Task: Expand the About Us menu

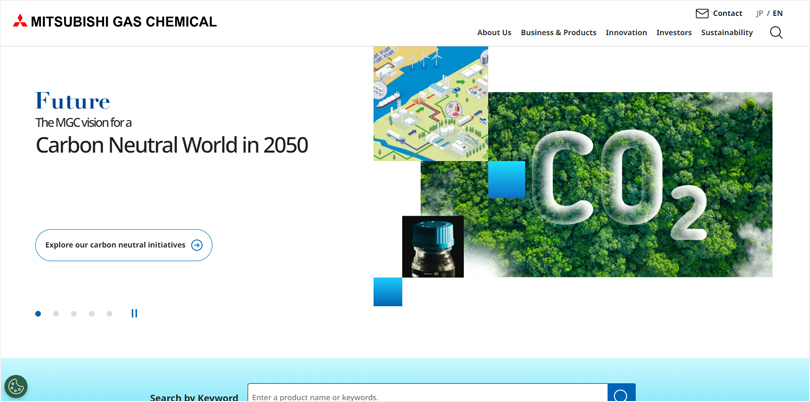Action: click(x=494, y=33)
